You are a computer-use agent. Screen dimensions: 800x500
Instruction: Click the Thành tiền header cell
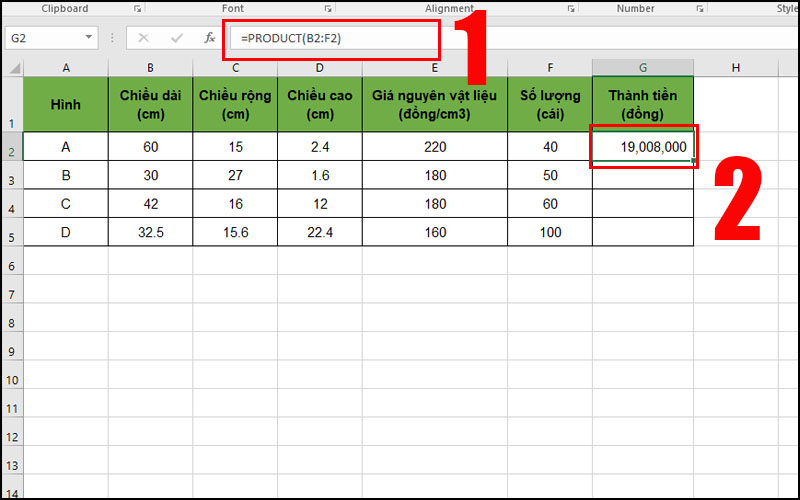[642, 104]
